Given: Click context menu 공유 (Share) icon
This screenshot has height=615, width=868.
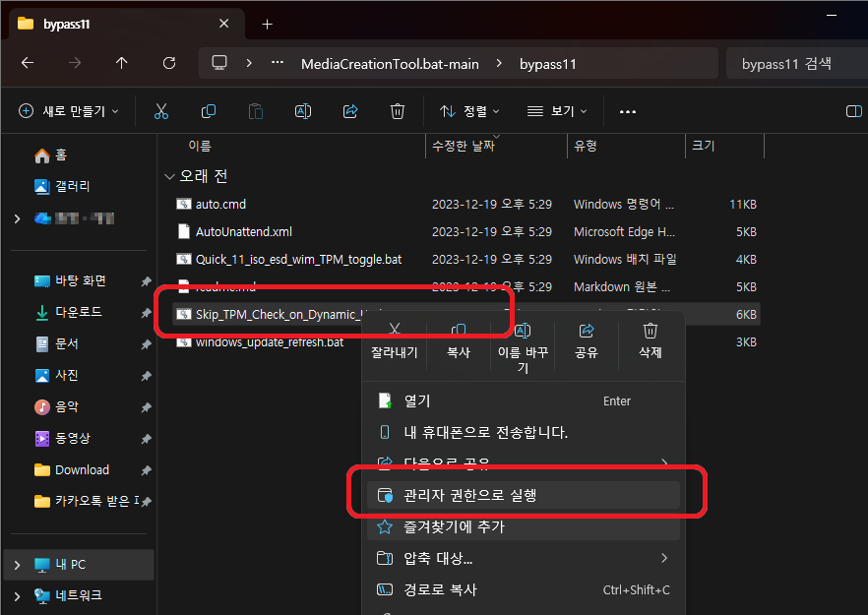Looking at the screenshot, I should (587, 331).
